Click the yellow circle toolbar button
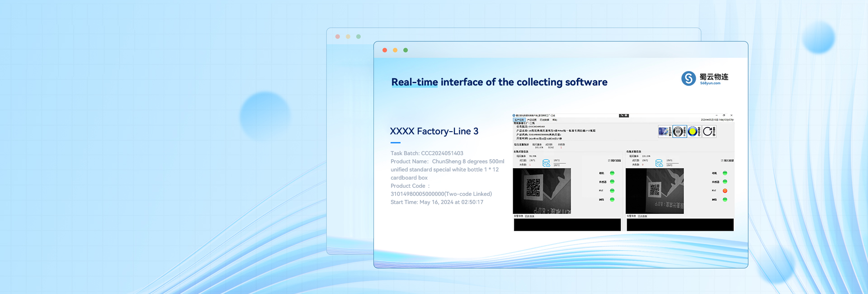Screen dimensions: 868x294 (693, 132)
